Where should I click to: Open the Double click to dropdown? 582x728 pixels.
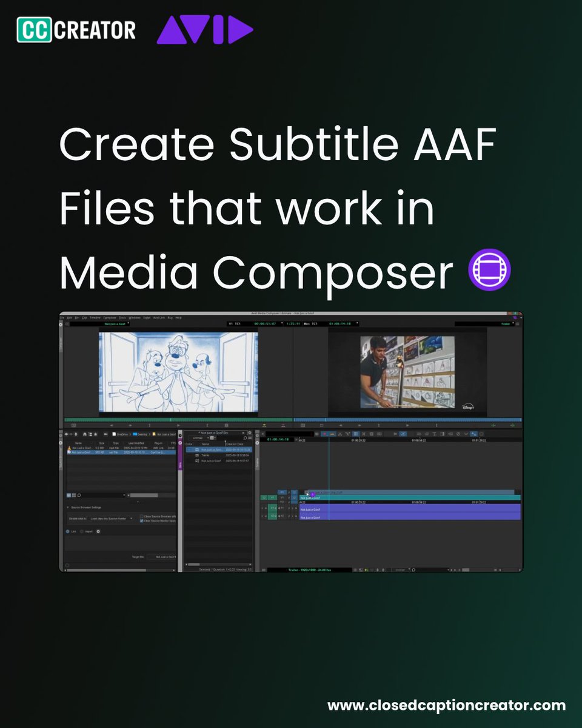tap(110, 518)
